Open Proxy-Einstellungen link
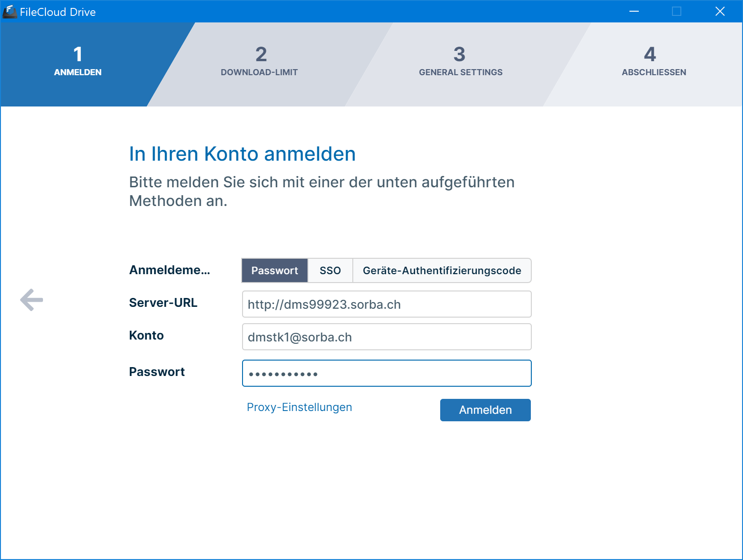The image size is (743, 560). [300, 407]
